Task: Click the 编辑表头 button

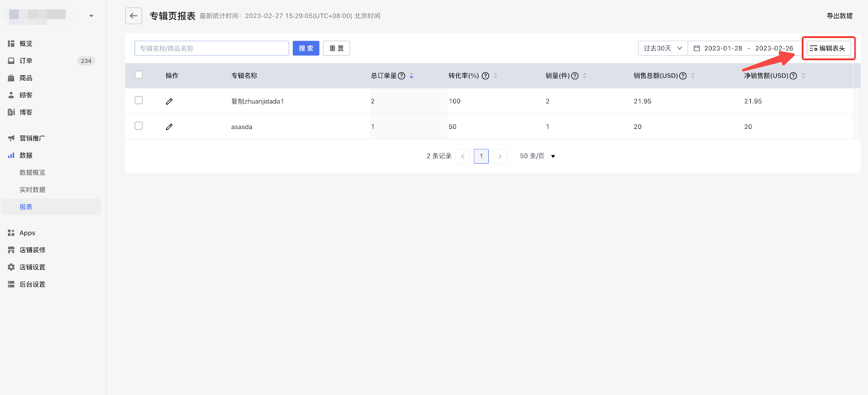Action: pyautogui.click(x=828, y=48)
